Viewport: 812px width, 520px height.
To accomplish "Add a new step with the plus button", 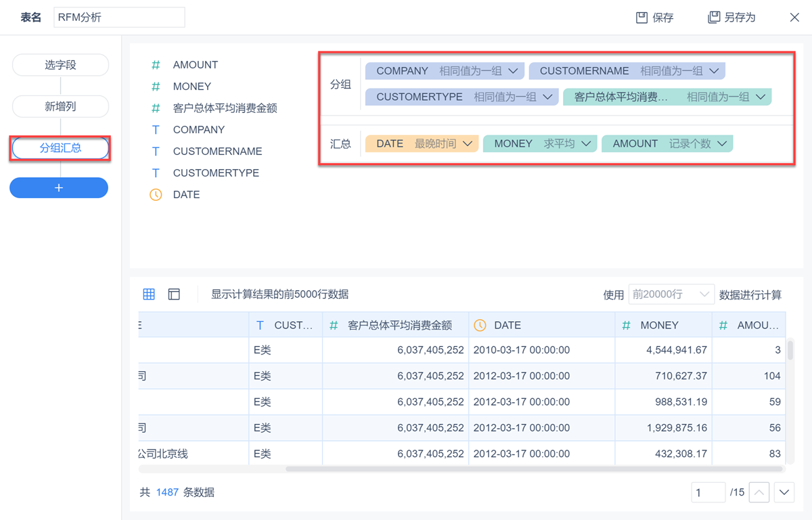I will click(x=59, y=188).
